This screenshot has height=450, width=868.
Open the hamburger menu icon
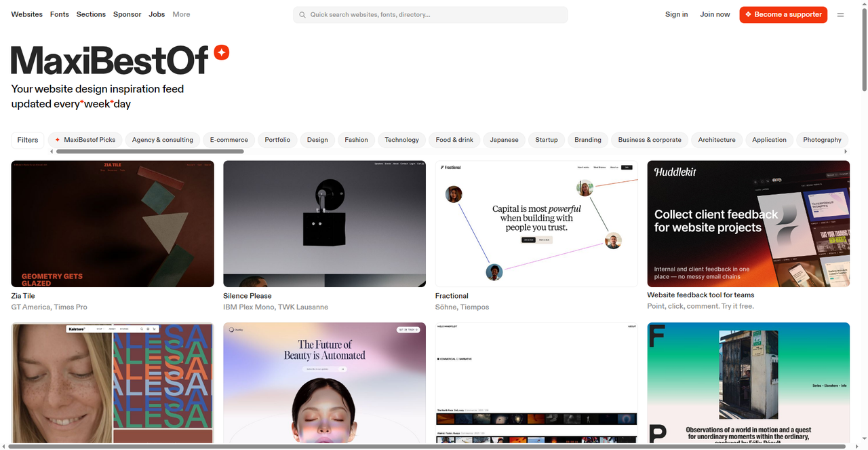tap(840, 14)
